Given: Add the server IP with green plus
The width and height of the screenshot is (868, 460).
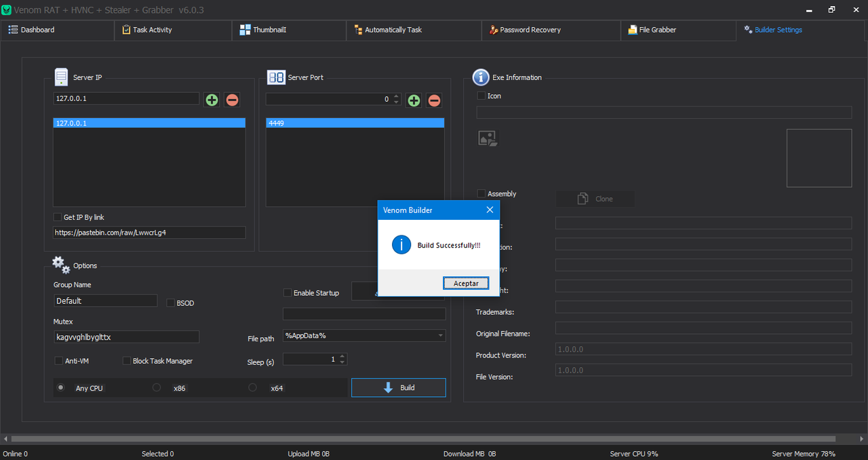Looking at the screenshot, I should tap(212, 100).
